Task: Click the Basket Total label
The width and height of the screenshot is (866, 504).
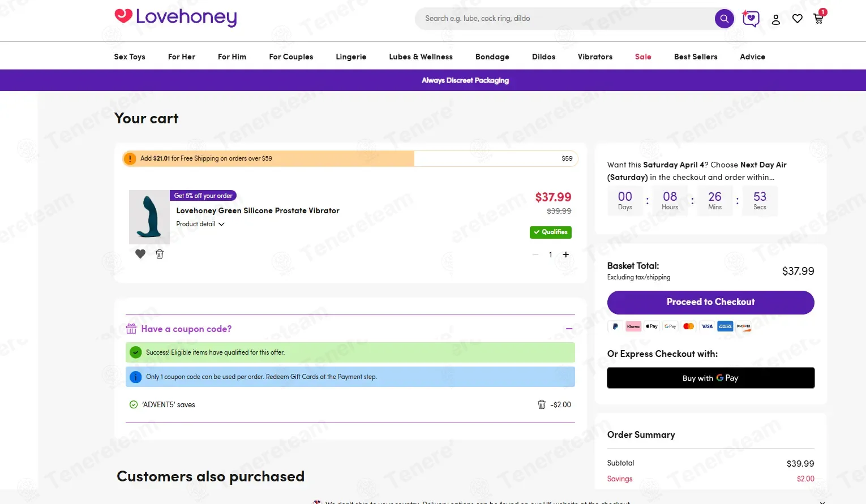Action: [633, 266]
